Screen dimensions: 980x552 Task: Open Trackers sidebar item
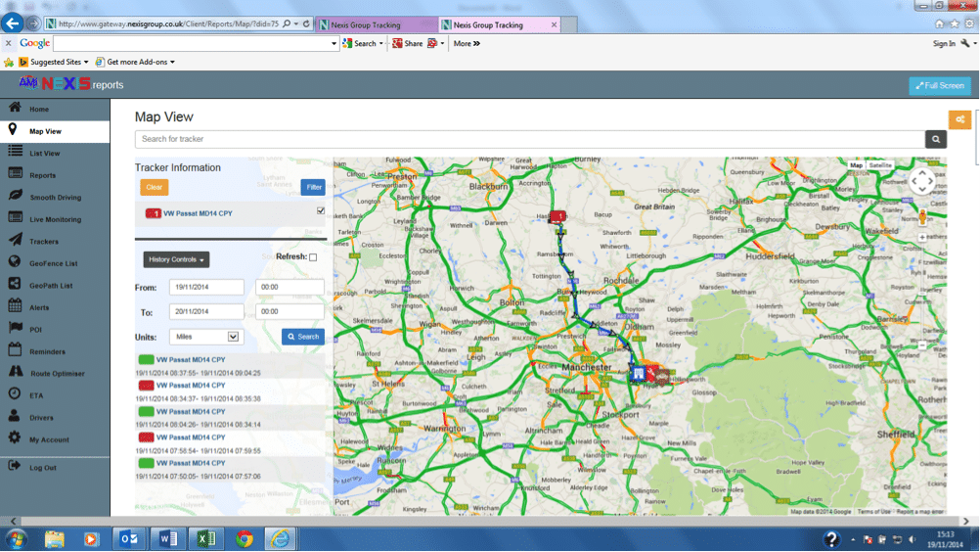55,242
